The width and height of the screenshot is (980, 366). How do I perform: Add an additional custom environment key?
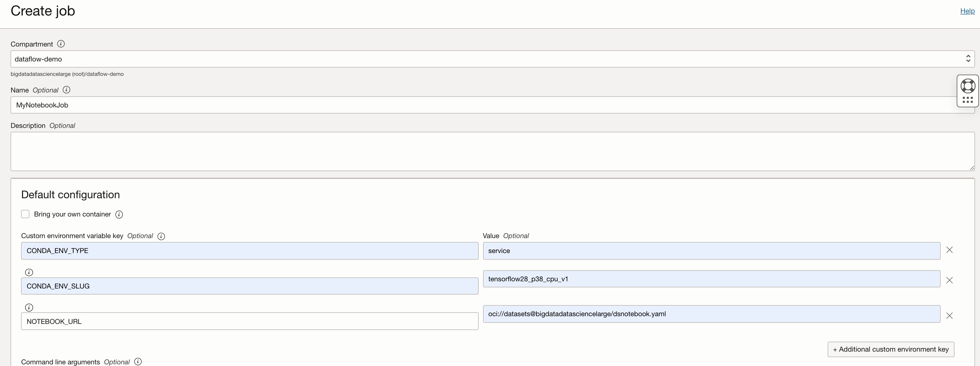click(x=891, y=349)
